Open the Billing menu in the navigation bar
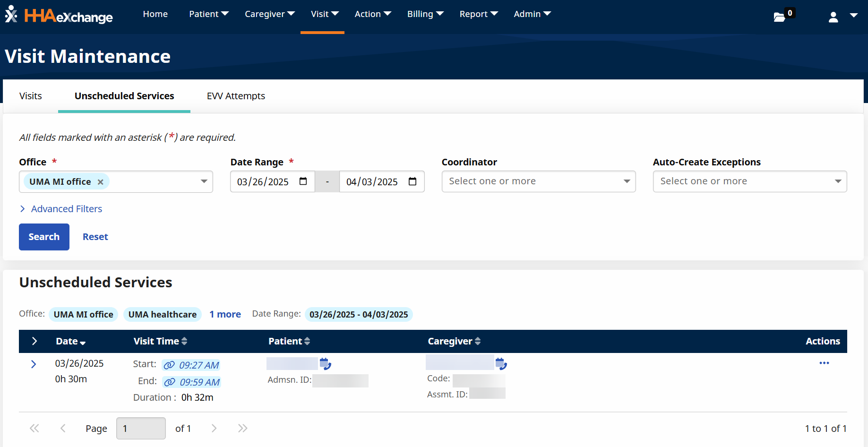 424,14
